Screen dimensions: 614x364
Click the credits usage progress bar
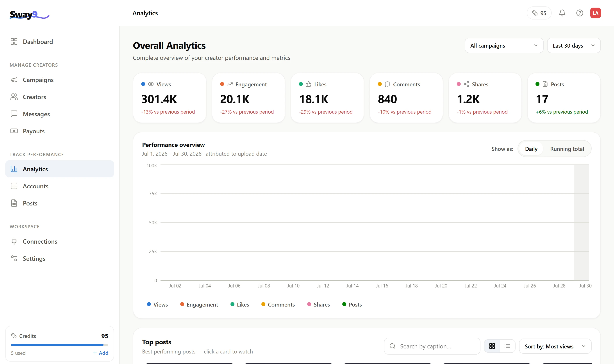point(60,345)
